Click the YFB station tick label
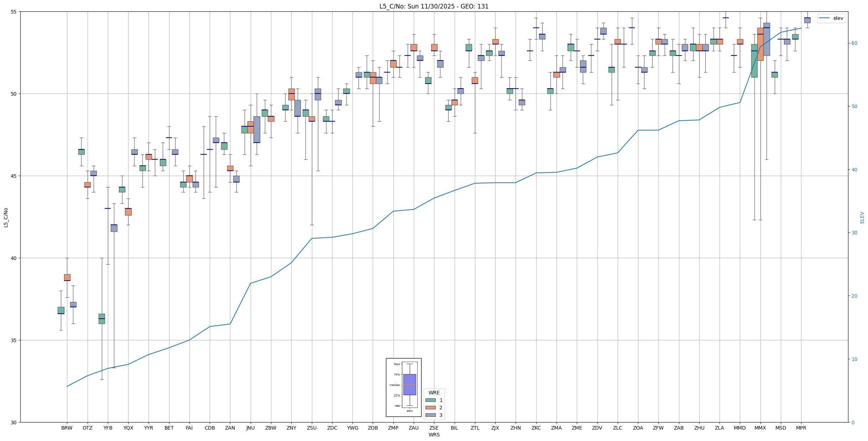868x441 pixels. point(108,428)
